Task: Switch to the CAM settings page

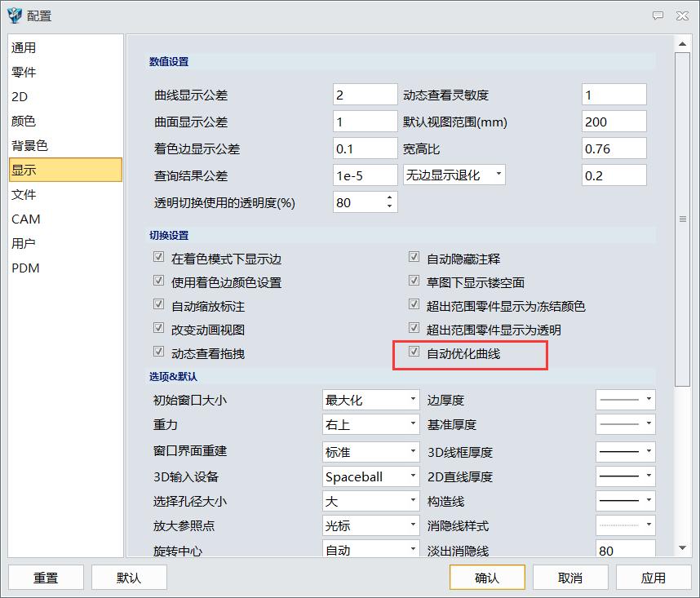Action: tap(26, 219)
